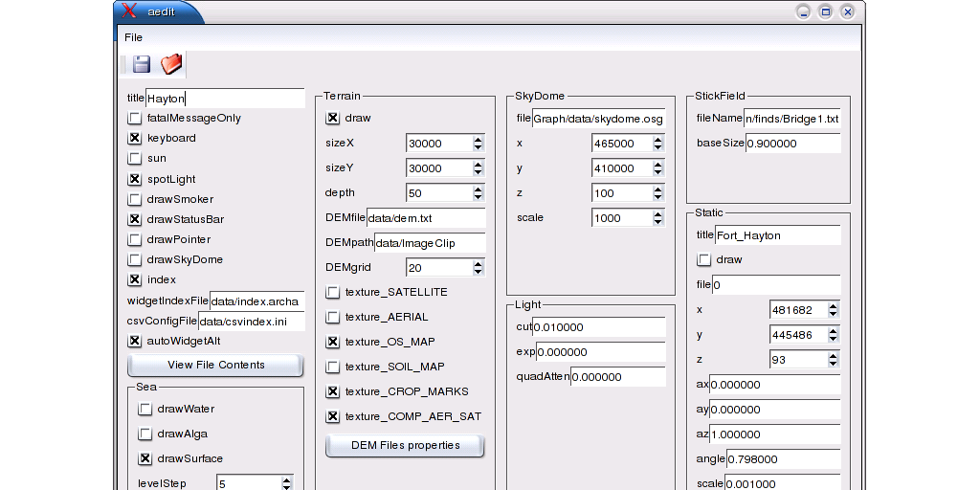
Task: Click the save floppy disk icon
Action: coord(142,64)
